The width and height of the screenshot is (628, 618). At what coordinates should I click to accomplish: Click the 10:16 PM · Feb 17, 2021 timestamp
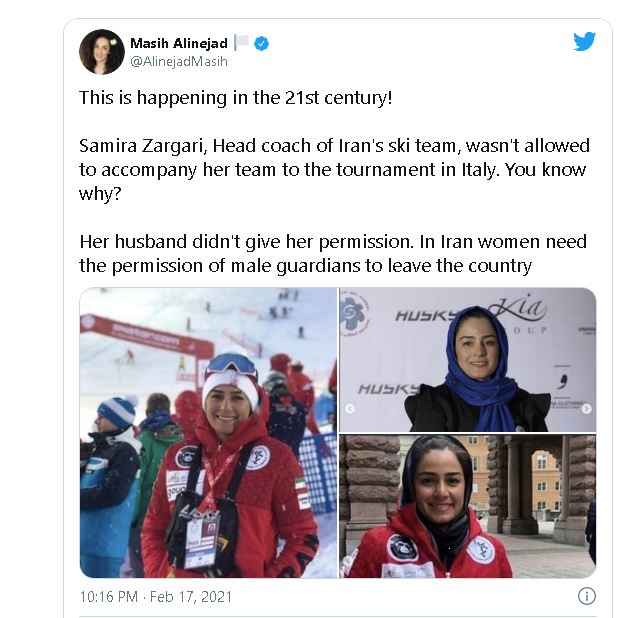tap(156, 597)
